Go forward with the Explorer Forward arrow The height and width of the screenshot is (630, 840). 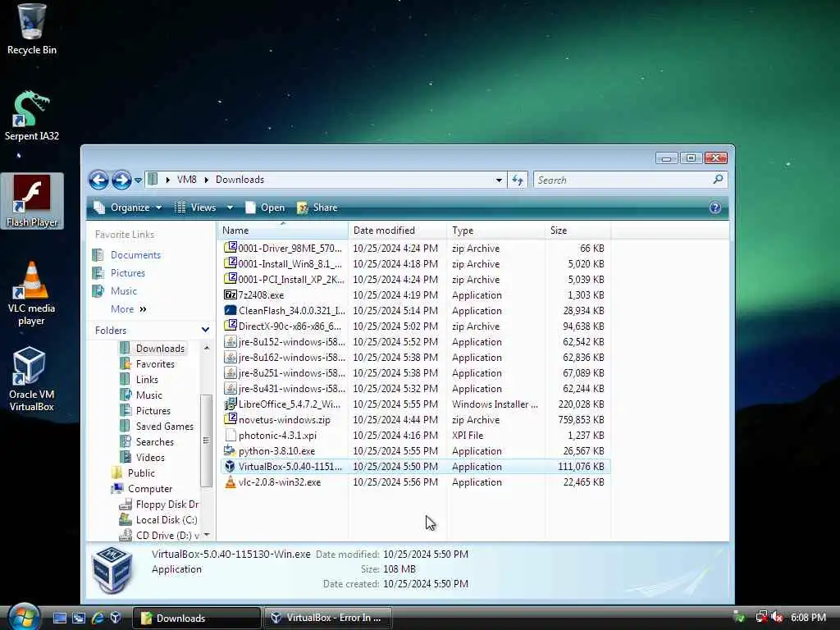click(121, 180)
